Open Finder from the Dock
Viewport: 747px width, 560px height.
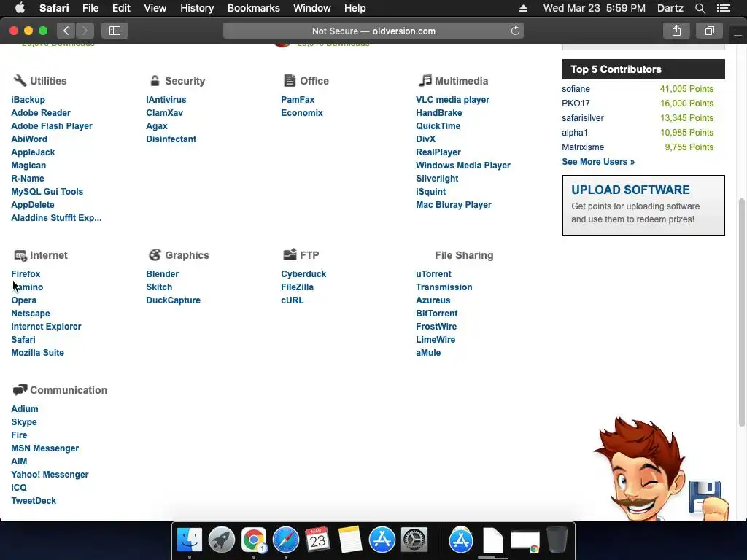click(190, 540)
